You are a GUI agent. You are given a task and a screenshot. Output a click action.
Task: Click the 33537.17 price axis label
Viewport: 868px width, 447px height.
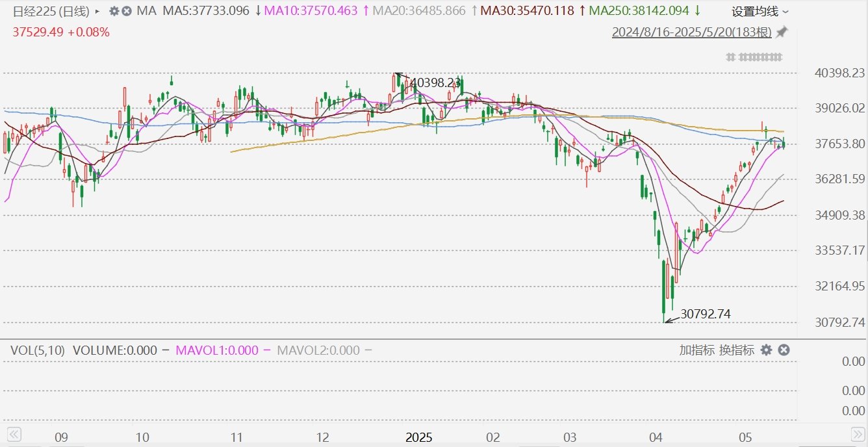coord(839,250)
